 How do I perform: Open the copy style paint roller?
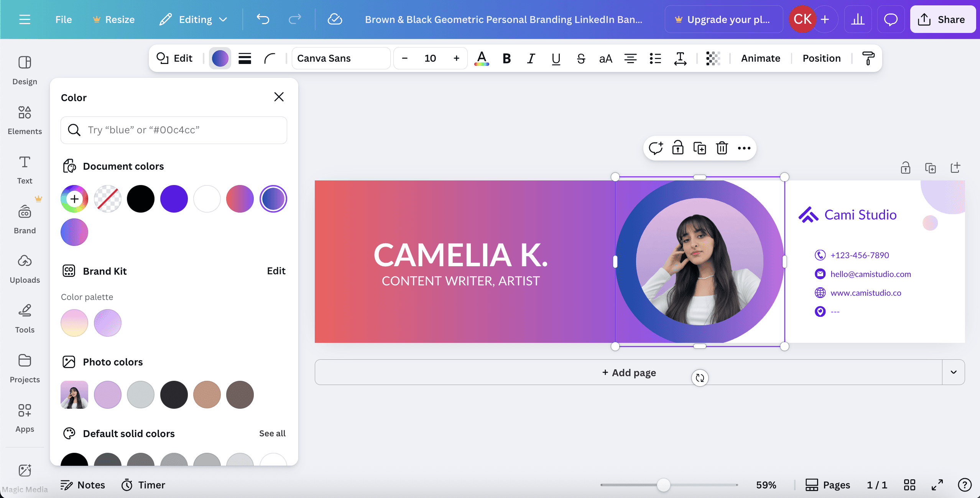(868, 58)
